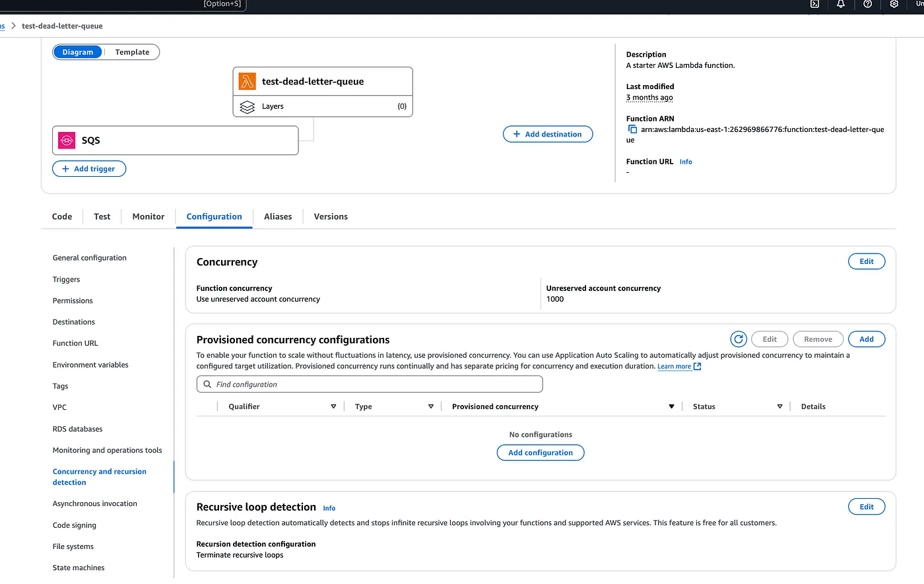
Task: Click the Lambda function icon in diagram
Action: point(247,81)
